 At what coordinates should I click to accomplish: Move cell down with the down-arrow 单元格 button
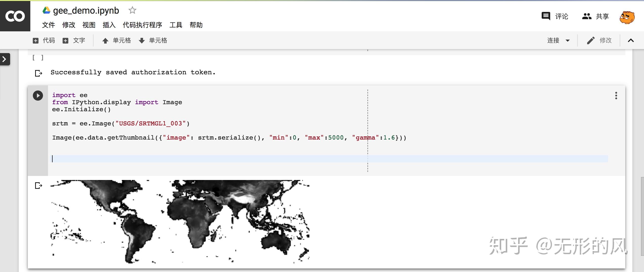(153, 40)
